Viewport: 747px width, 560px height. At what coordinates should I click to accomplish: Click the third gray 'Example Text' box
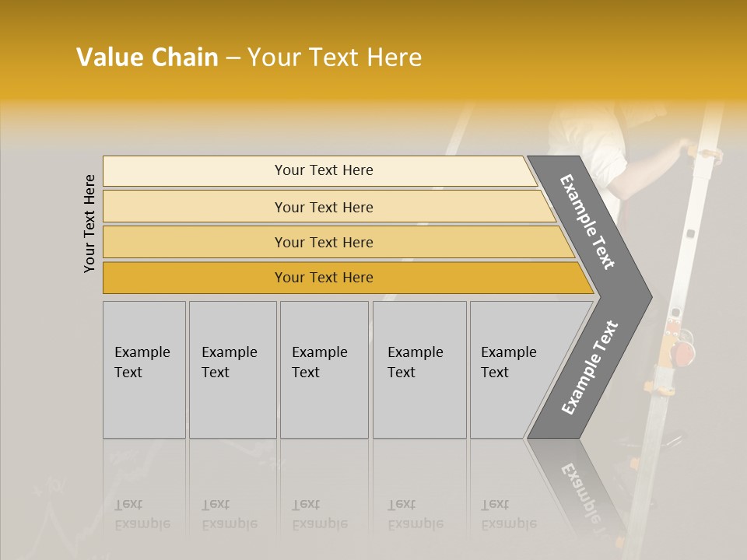point(324,369)
